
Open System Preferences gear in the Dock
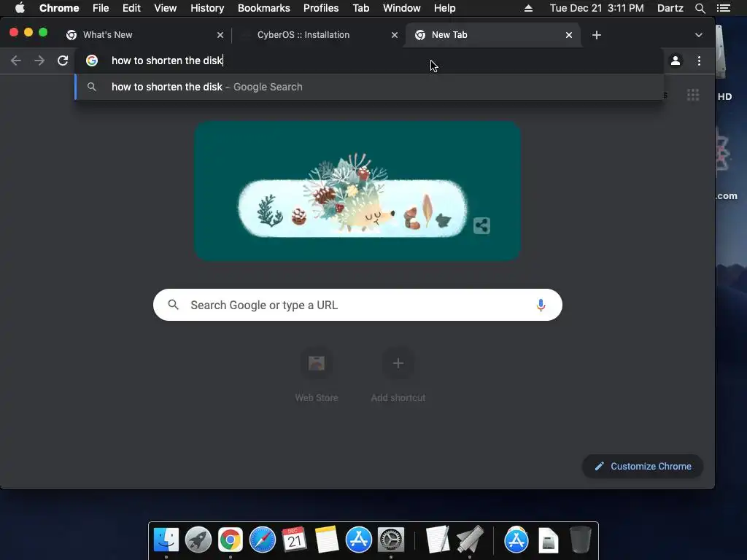tap(391, 540)
